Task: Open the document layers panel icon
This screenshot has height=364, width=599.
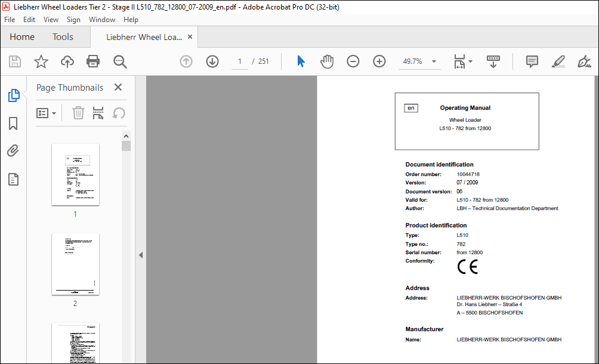Action: [13, 179]
